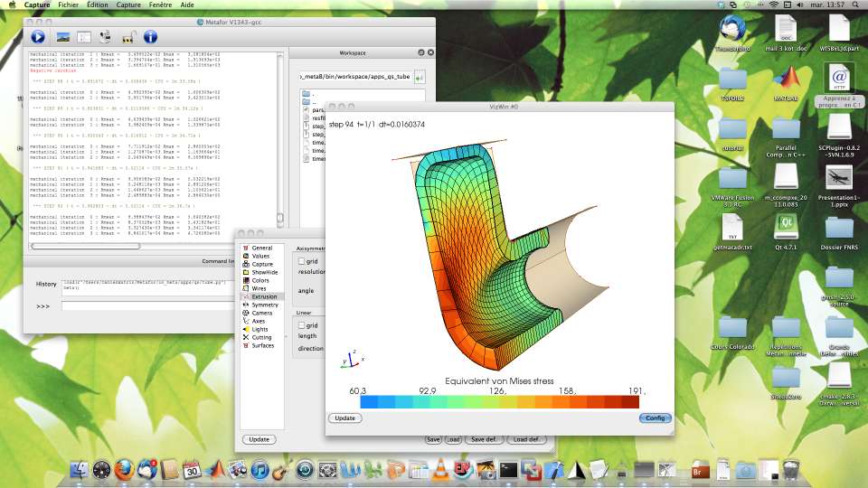Select General in the config list
Image resolution: width=868 pixels, height=488 pixels.
point(262,248)
